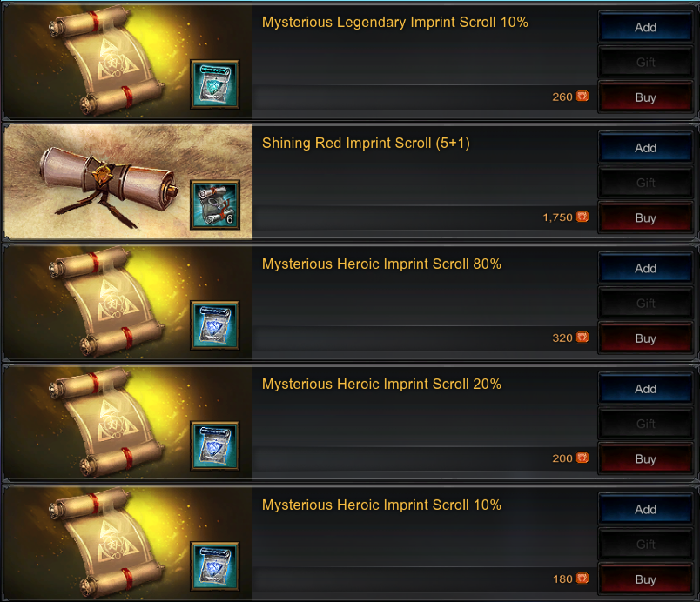Click the Heroic Imprint Scroll 80% item icon

click(215, 325)
